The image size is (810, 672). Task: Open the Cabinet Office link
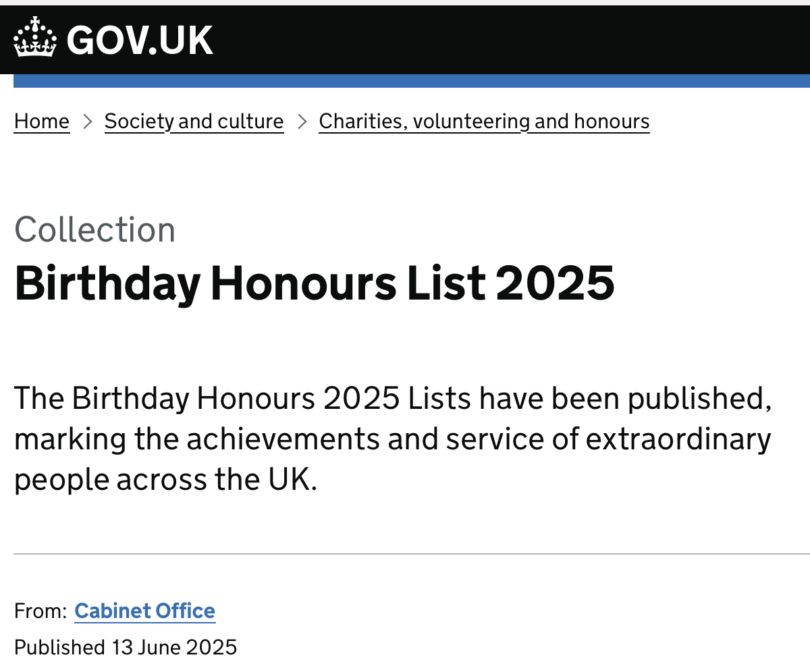click(144, 611)
